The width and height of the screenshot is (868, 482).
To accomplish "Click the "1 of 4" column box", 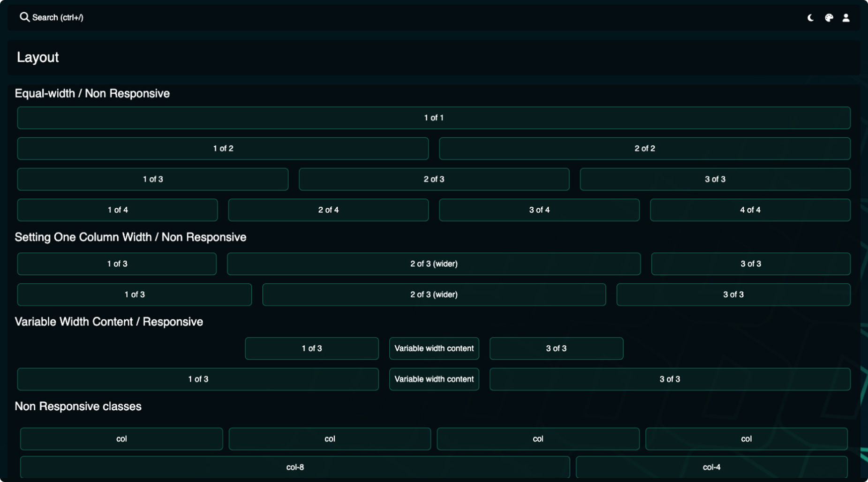I will coord(117,210).
